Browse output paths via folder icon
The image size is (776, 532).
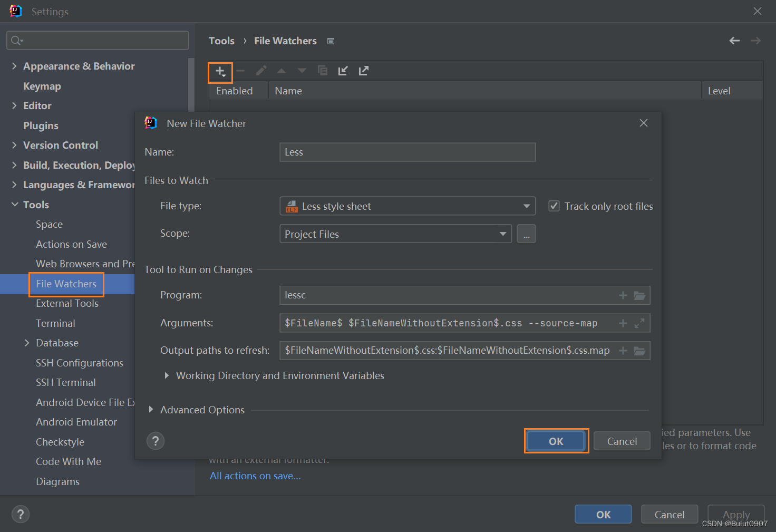point(639,351)
